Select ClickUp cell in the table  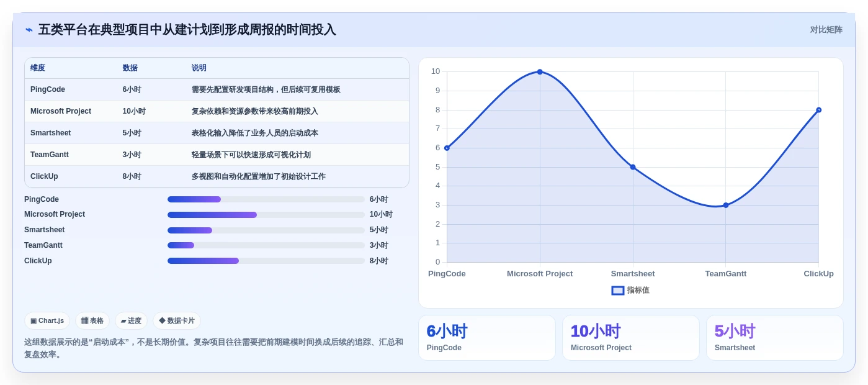44,176
